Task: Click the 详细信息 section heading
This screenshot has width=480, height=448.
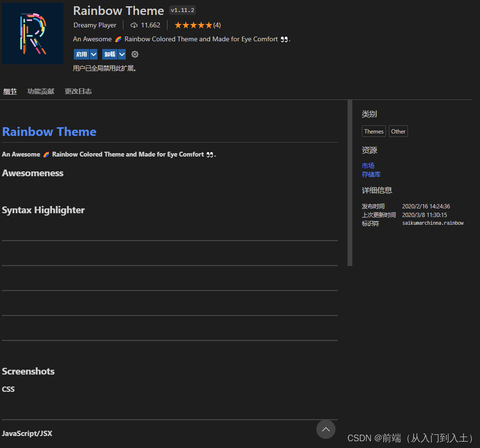Action: click(377, 190)
